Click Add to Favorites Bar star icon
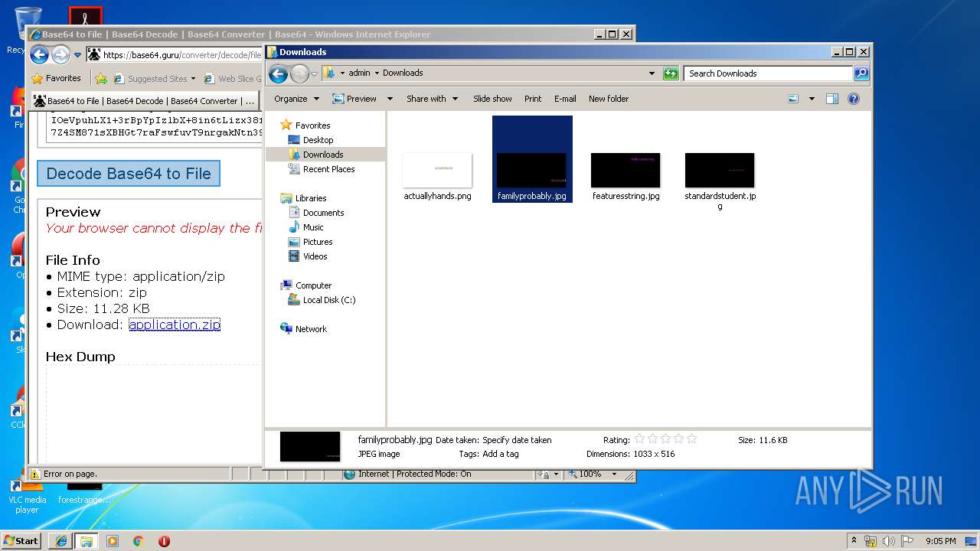The width and height of the screenshot is (980, 551). (101, 78)
